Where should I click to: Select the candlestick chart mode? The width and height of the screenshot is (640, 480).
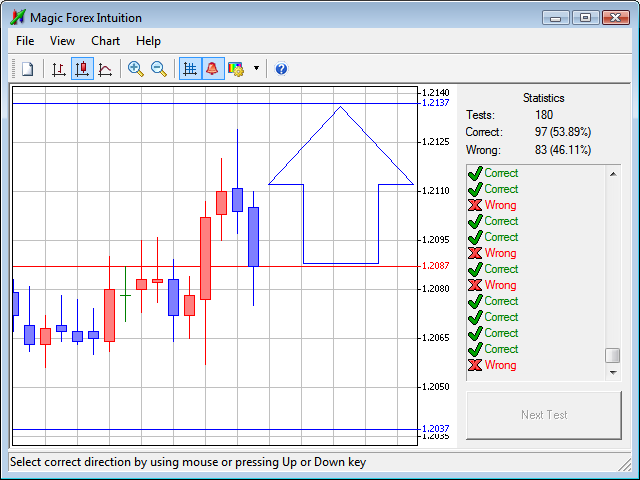coord(82,69)
